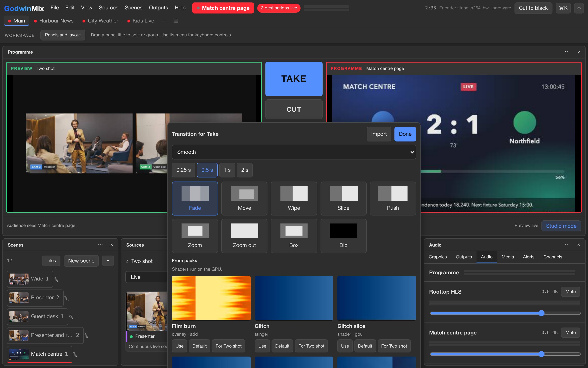Add a new channel with plus icon
The height and width of the screenshot is (368, 588).
click(164, 21)
